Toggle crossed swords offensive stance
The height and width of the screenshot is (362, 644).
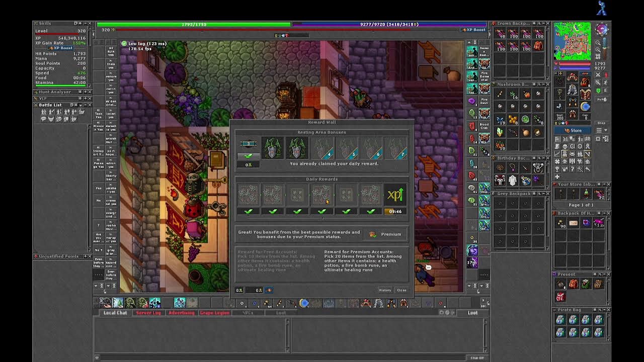click(598, 75)
